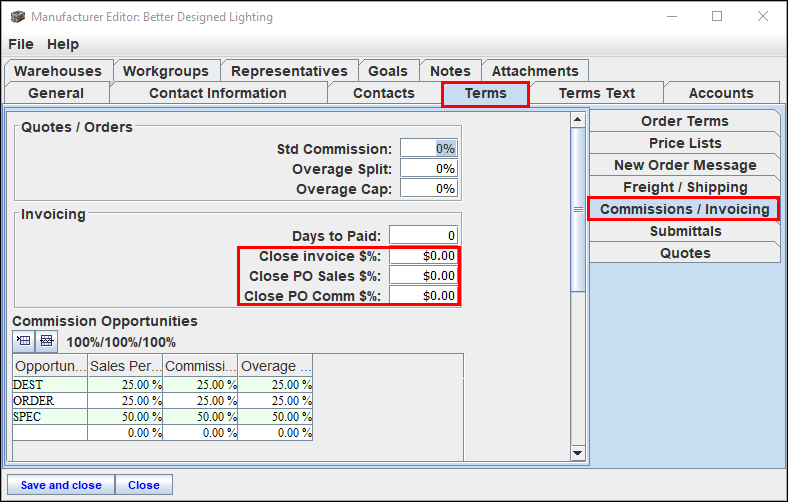Minimize the Manufacturer Editor window
Image resolution: width=788 pixels, height=502 pixels.
coord(672,16)
